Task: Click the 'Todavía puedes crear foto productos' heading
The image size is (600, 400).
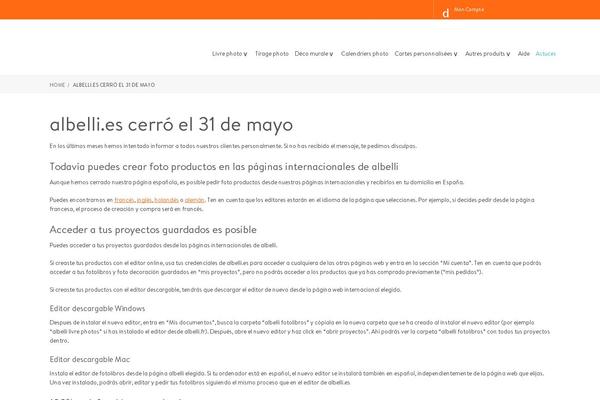Action: click(x=224, y=167)
